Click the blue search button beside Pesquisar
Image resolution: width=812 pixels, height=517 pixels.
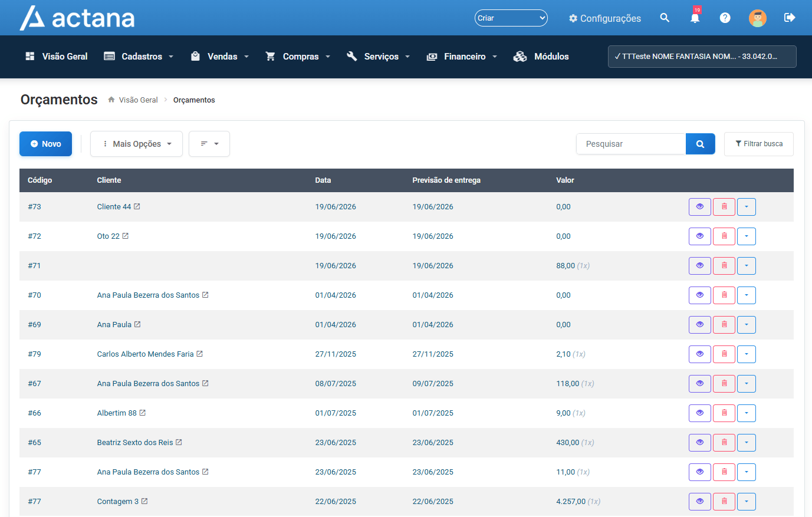[x=700, y=144]
